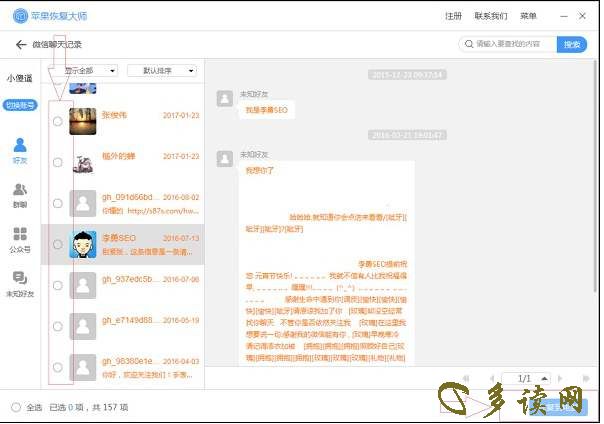Open the 公众号 public accounts section
Viewport: 604px width, 424px height.
(20, 240)
